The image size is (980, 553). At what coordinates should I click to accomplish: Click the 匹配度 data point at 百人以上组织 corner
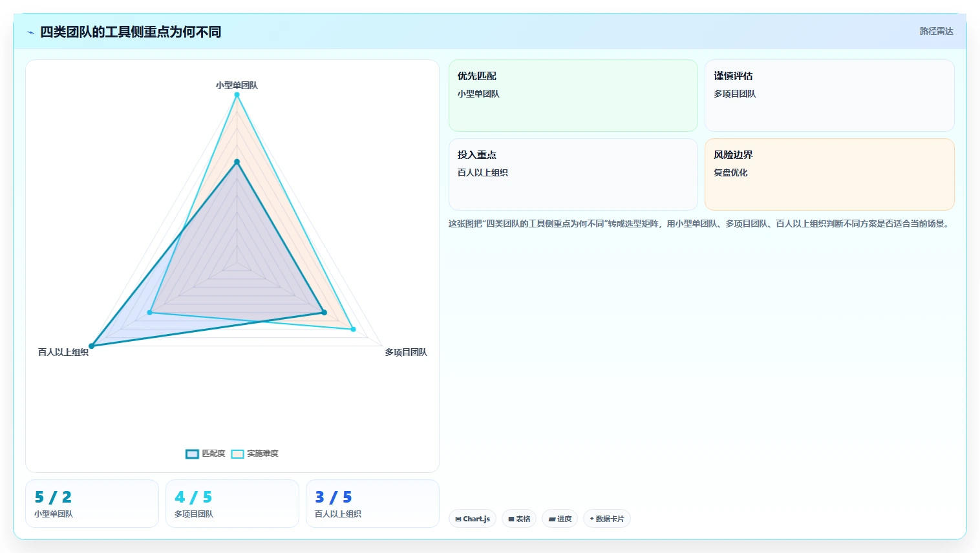click(x=92, y=346)
